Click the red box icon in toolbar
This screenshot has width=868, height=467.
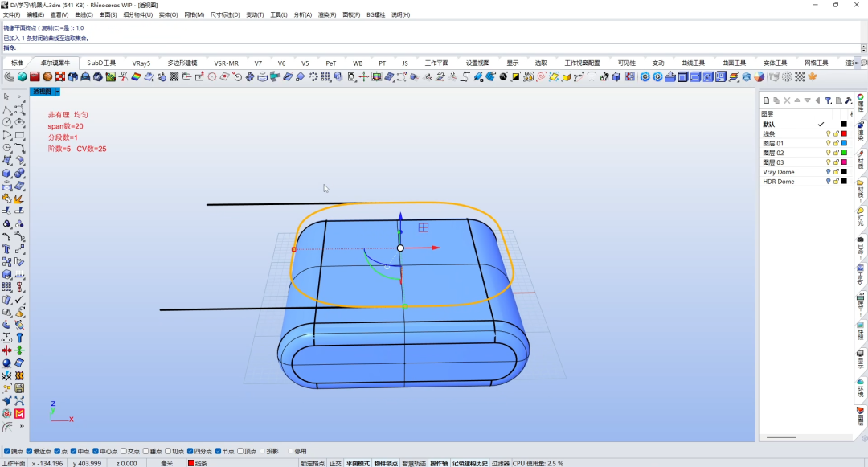coord(35,77)
